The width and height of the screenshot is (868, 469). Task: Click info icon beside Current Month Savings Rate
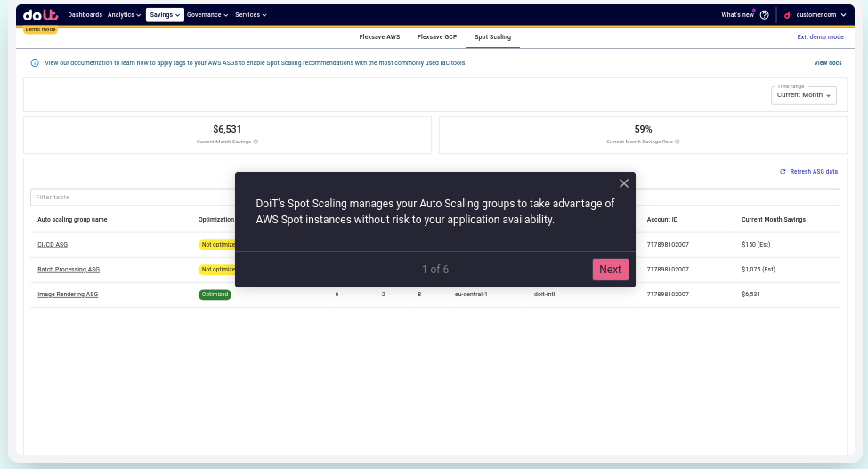(x=677, y=142)
